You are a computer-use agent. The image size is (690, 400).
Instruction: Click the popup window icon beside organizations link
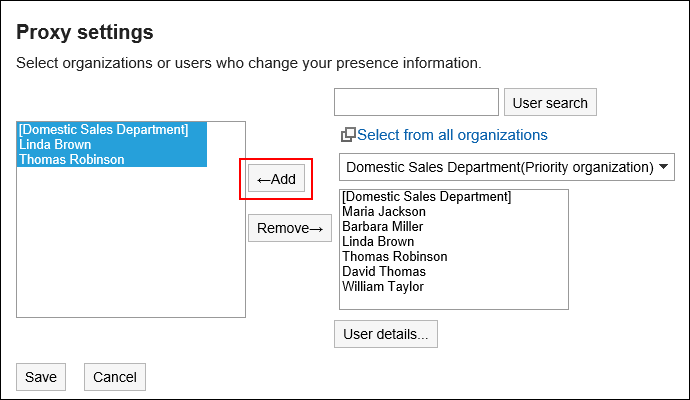348,135
